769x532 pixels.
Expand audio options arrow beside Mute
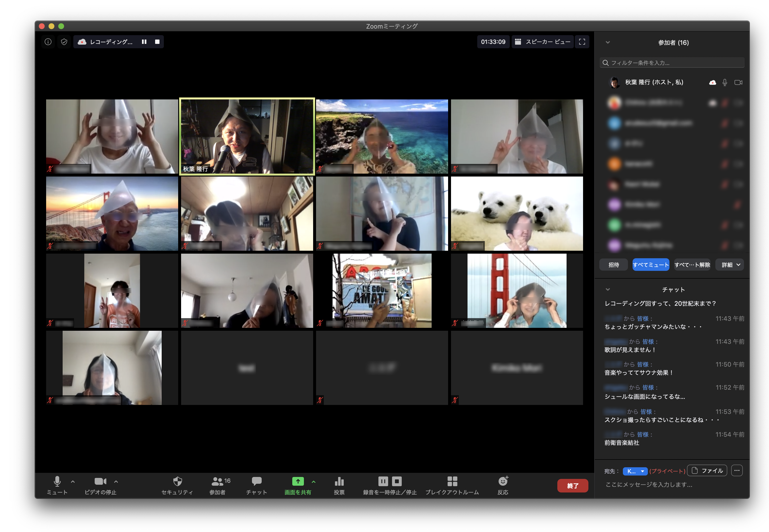pos(73,482)
